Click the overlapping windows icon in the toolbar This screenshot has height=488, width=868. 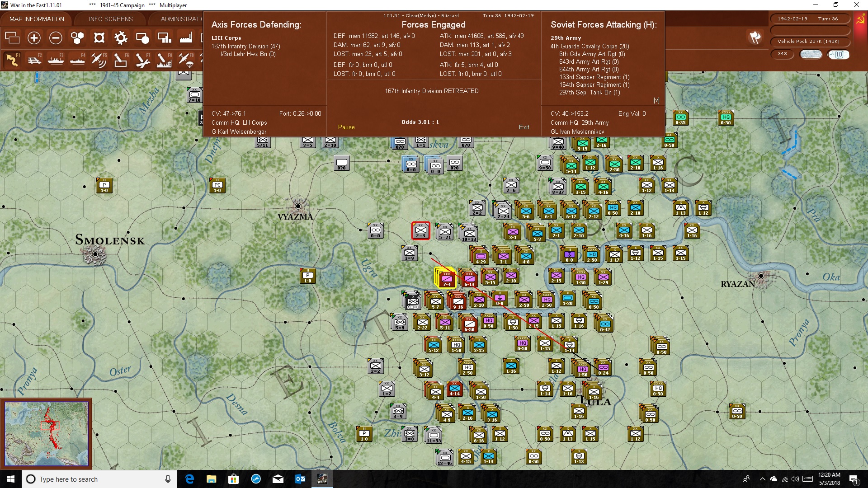[12, 38]
